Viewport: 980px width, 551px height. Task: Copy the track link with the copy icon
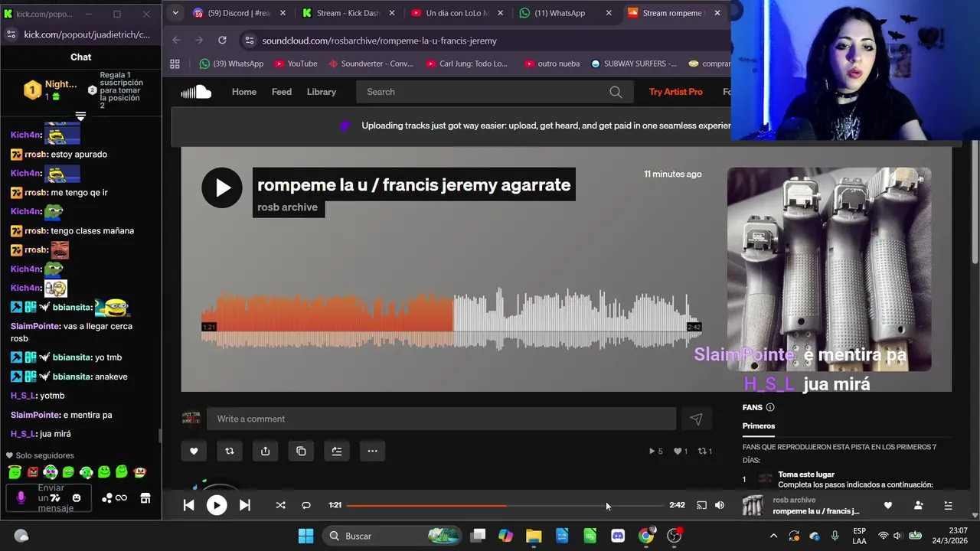(301, 451)
